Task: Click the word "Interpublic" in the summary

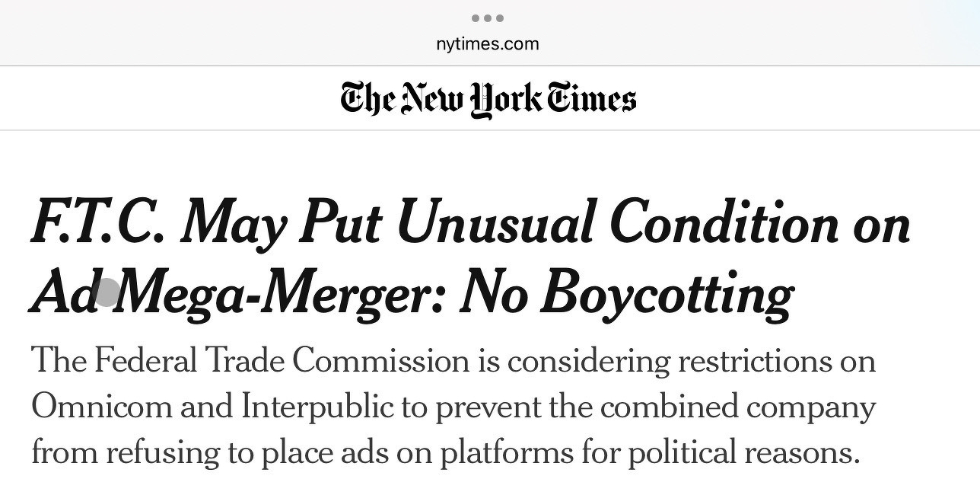Action: [x=320, y=407]
